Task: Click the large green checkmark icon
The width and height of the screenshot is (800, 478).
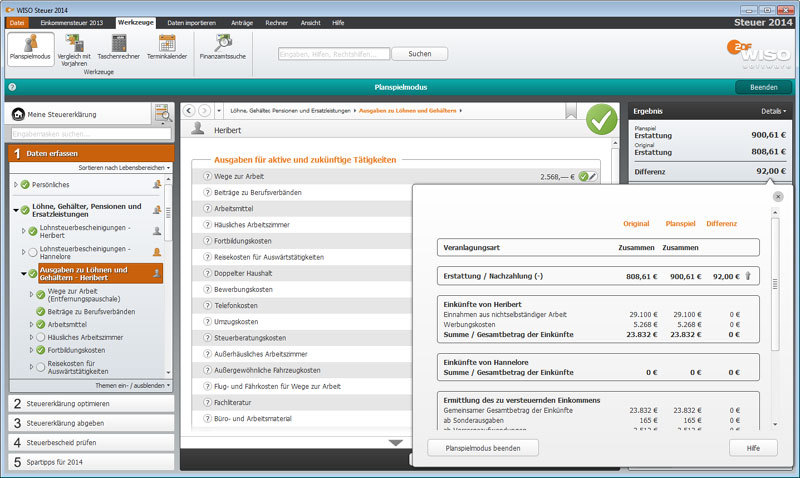Action: point(602,119)
